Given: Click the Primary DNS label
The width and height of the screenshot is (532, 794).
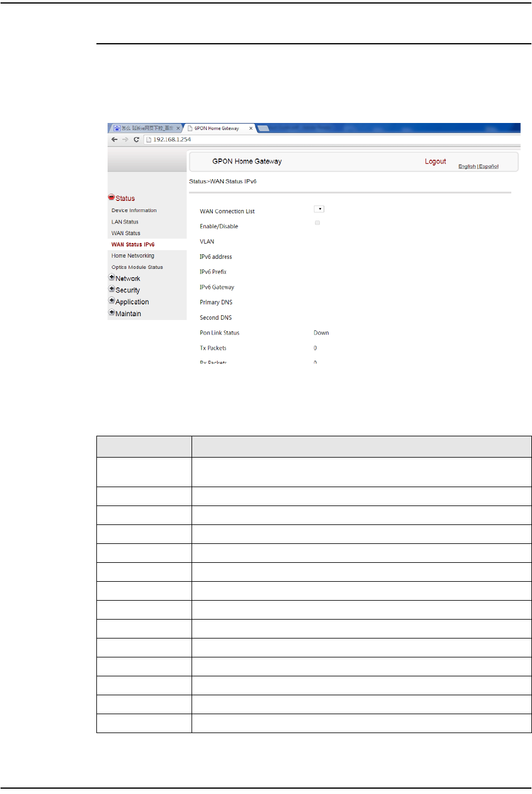Looking at the screenshot, I should click(x=216, y=302).
